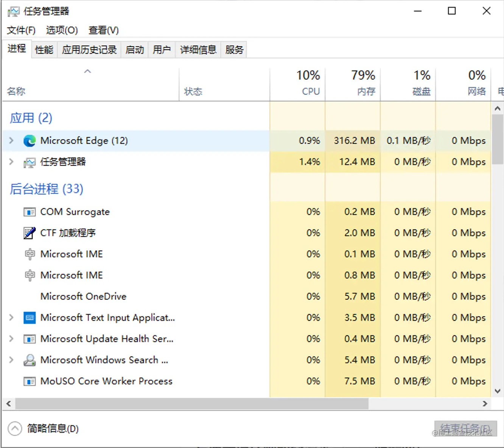
Task: Minimize the Task Manager window
Action: [x=418, y=11]
